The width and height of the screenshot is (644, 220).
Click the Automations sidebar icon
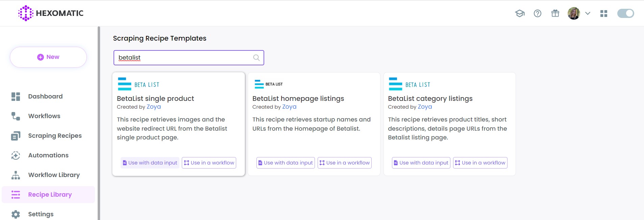15,155
